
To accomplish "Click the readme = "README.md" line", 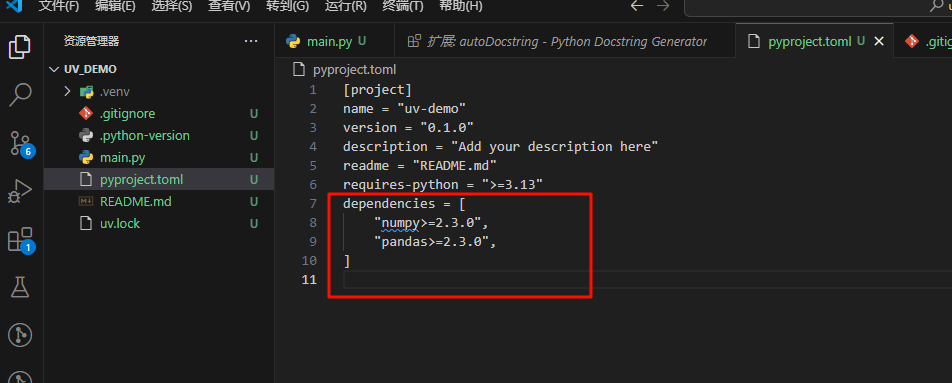I will [x=420, y=165].
